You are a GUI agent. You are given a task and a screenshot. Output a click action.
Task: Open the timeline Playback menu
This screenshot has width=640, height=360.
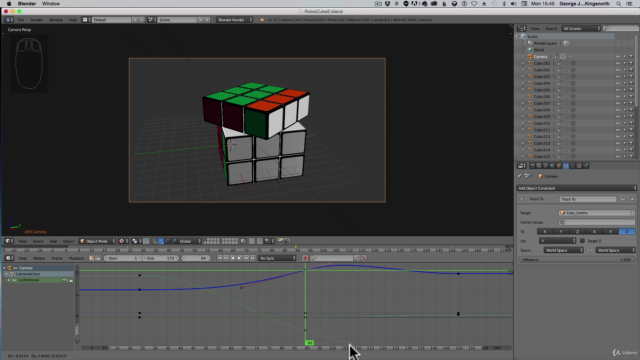click(x=76, y=258)
